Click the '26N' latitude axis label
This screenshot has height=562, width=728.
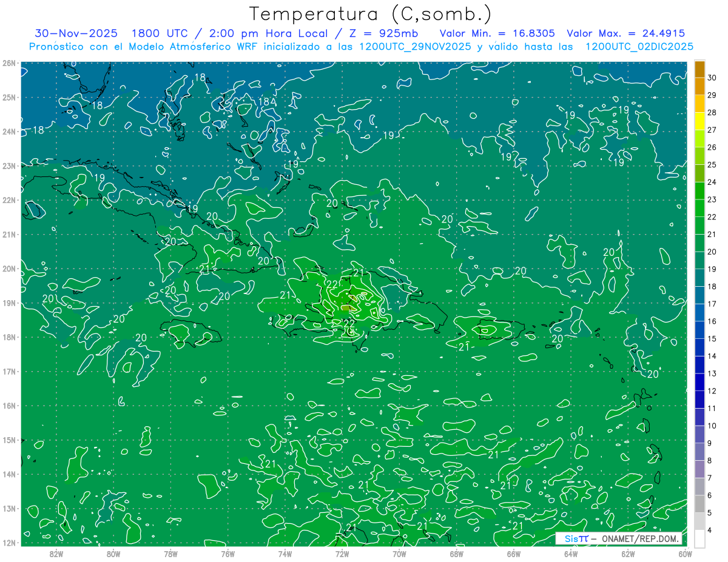(x=8, y=63)
